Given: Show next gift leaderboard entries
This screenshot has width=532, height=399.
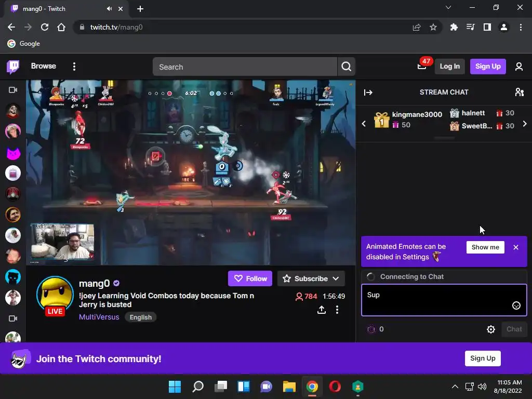Looking at the screenshot, I should pos(525,124).
